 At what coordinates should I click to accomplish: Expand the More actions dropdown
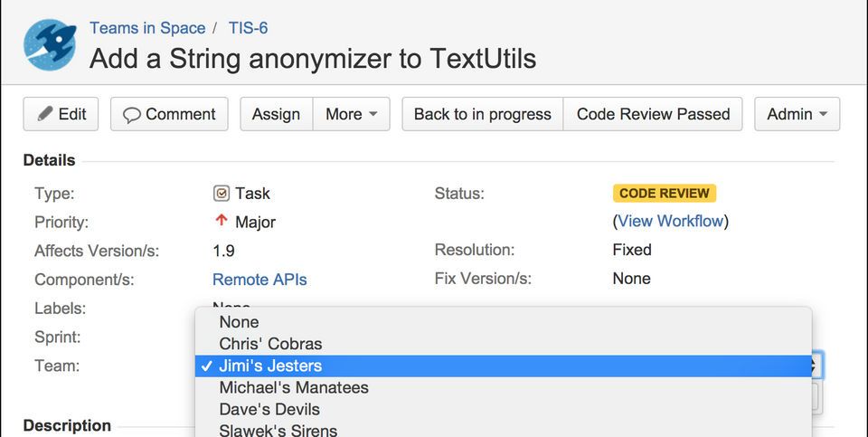pyautogui.click(x=351, y=114)
